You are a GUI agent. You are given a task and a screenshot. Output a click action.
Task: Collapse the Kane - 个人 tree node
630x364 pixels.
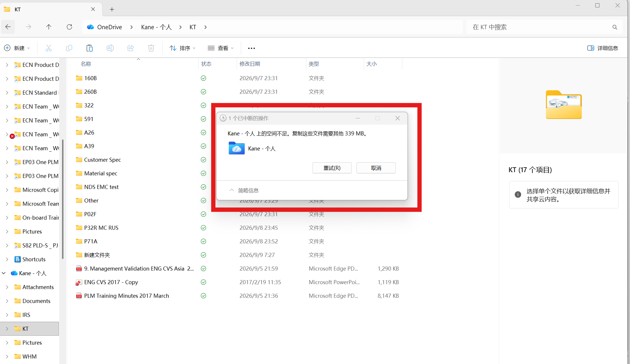click(4, 273)
